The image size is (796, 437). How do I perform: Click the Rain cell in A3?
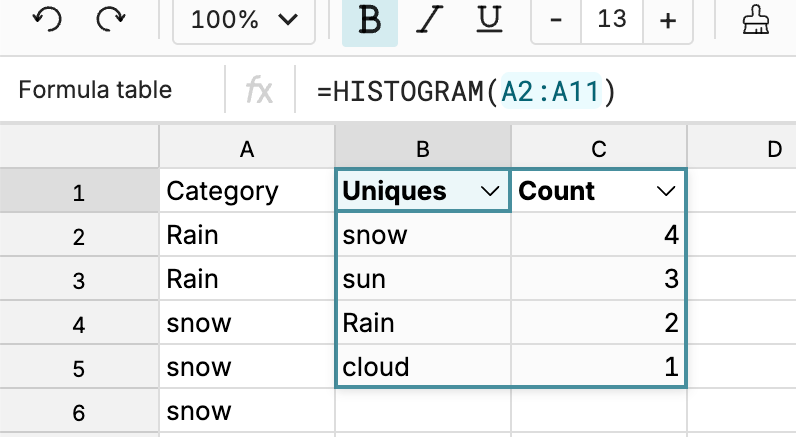(247, 279)
